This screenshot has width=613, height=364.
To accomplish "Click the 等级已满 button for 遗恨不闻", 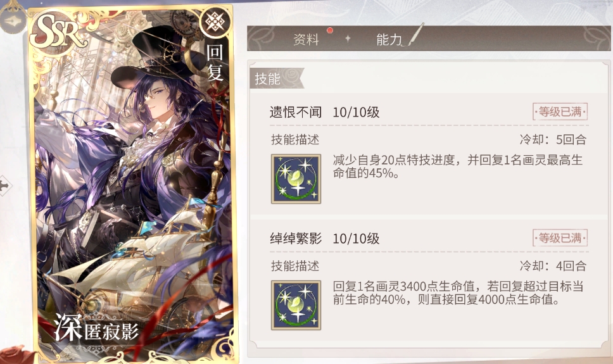I will click(560, 112).
